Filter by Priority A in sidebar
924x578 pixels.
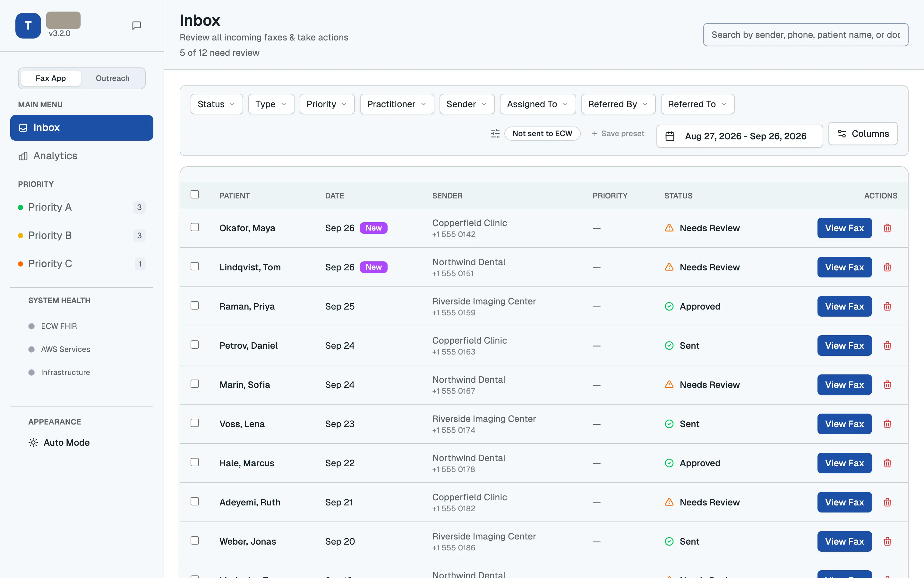pyautogui.click(x=82, y=207)
